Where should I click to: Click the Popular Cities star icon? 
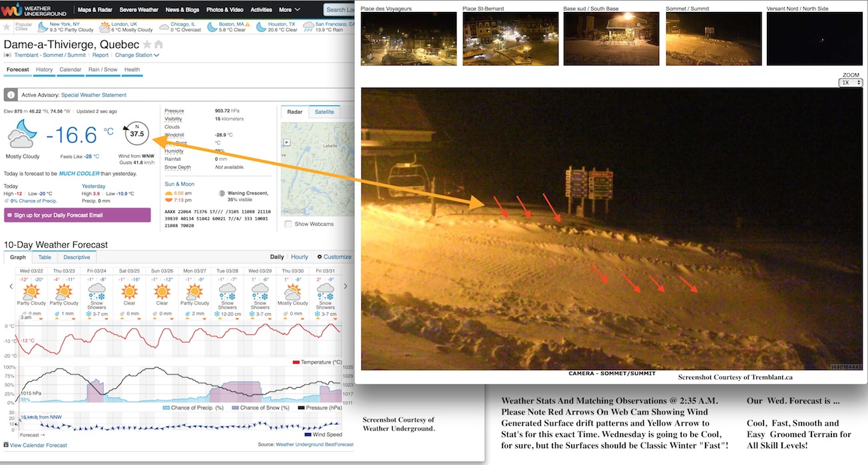(7, 27)
